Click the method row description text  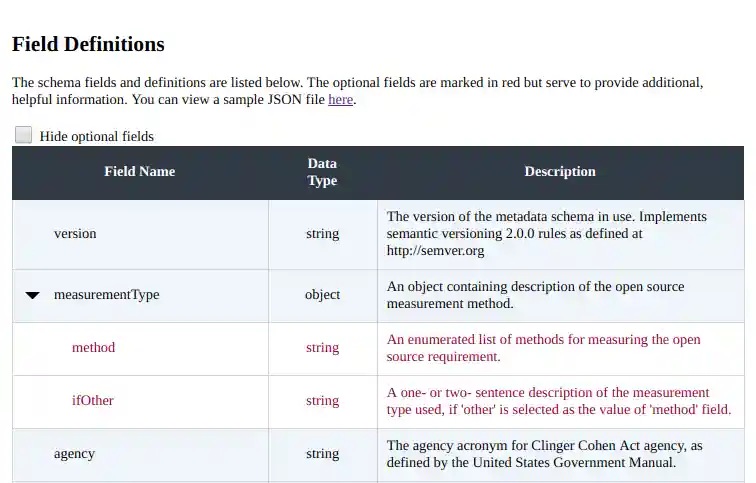click(543, 348)
